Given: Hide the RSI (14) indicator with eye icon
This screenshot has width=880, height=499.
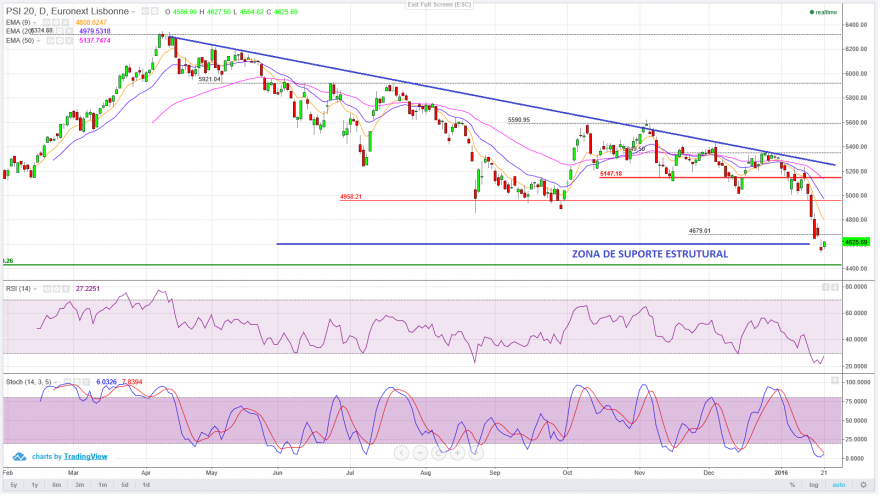Looking at the screenshot, I should pos(47,289).
